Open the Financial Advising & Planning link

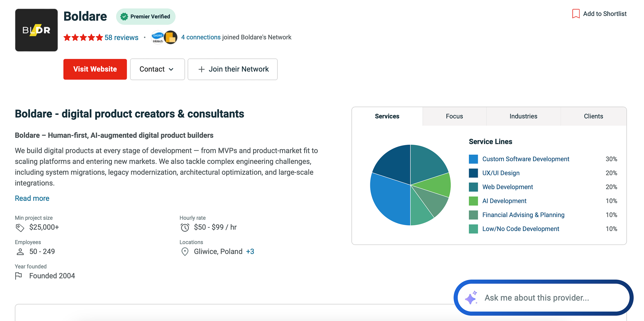pyautogui.click(x=523, y=215)
